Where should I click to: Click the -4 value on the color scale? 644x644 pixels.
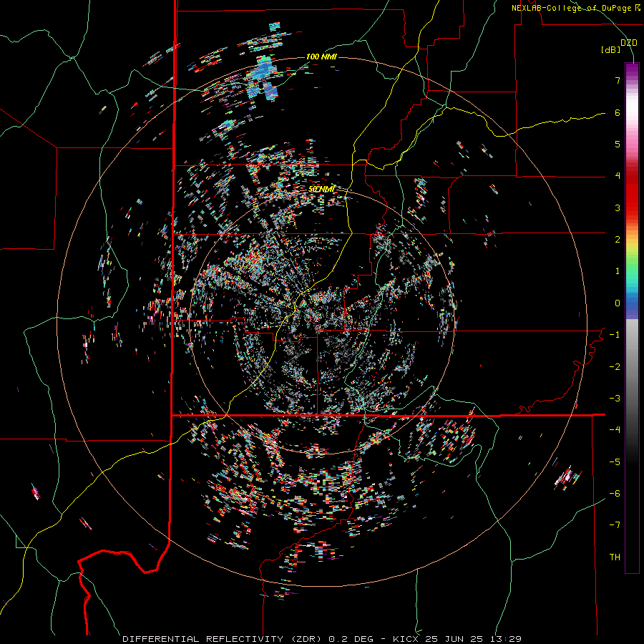[615, 430]
